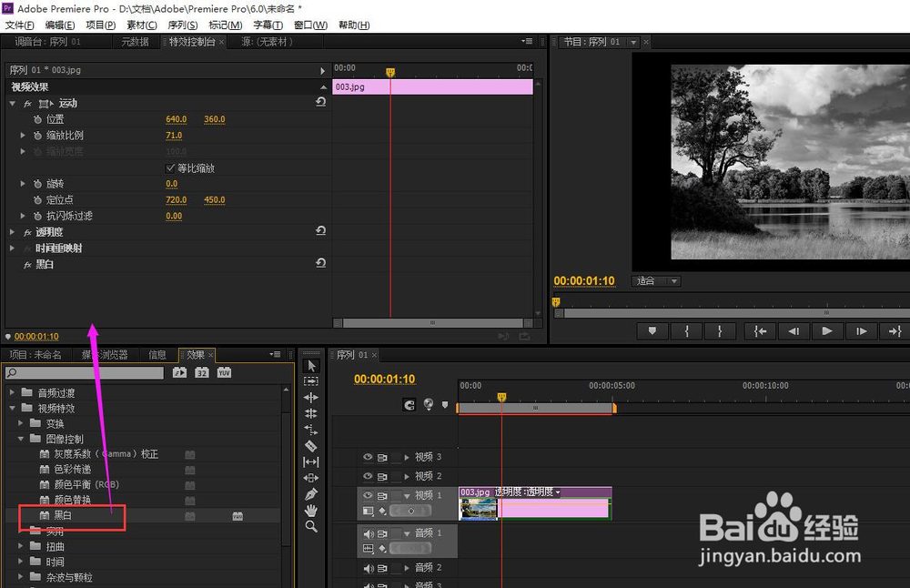Select the 003.jpg clip on 视频 1
Viewport: 910px width, 588px height.
click(535, 503)
